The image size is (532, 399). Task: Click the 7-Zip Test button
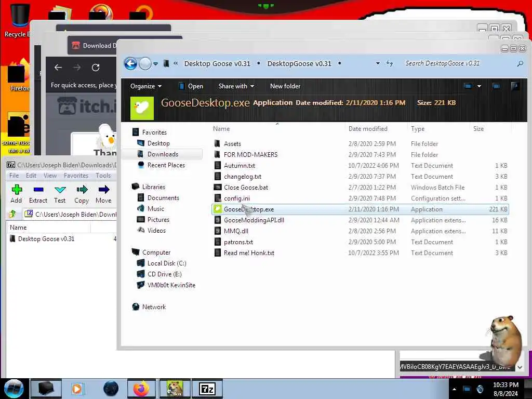point(60,194)
